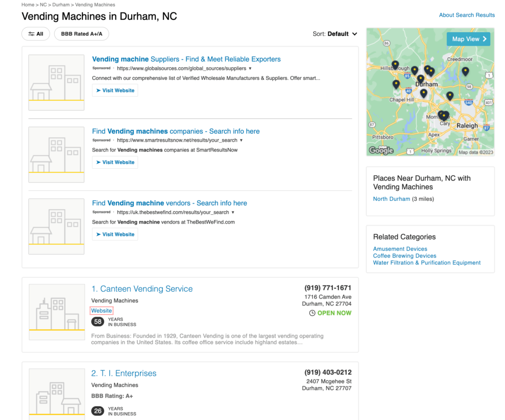Screen dimensions: 505x420
Task: Click NC in the breadcrumb trail
Action: tap(43, 4)
